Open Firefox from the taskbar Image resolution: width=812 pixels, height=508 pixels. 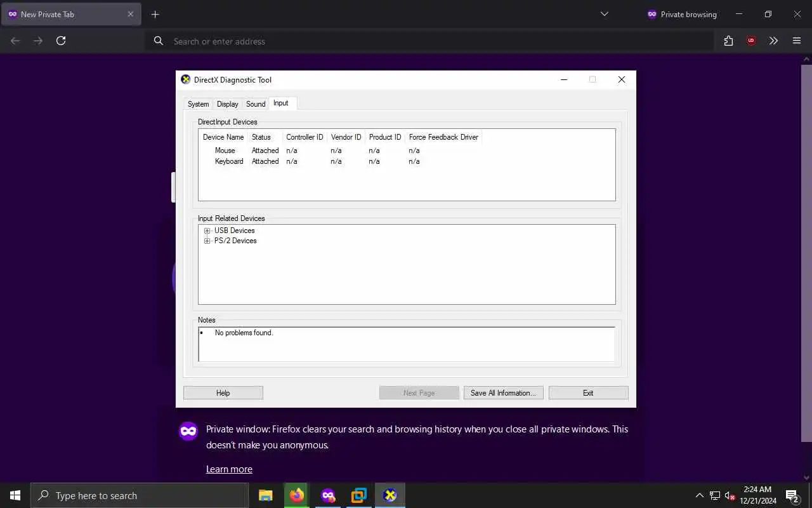(297, 495)
